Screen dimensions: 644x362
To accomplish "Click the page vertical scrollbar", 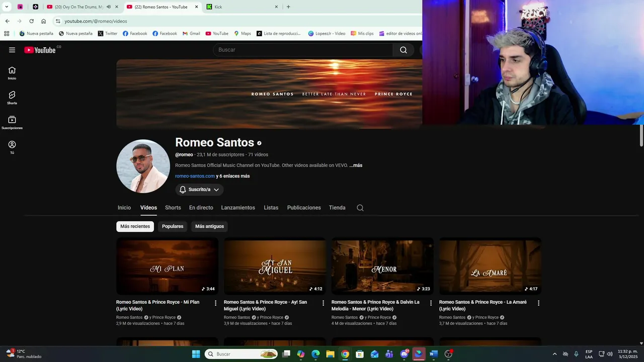I will [x=641, y=136].
